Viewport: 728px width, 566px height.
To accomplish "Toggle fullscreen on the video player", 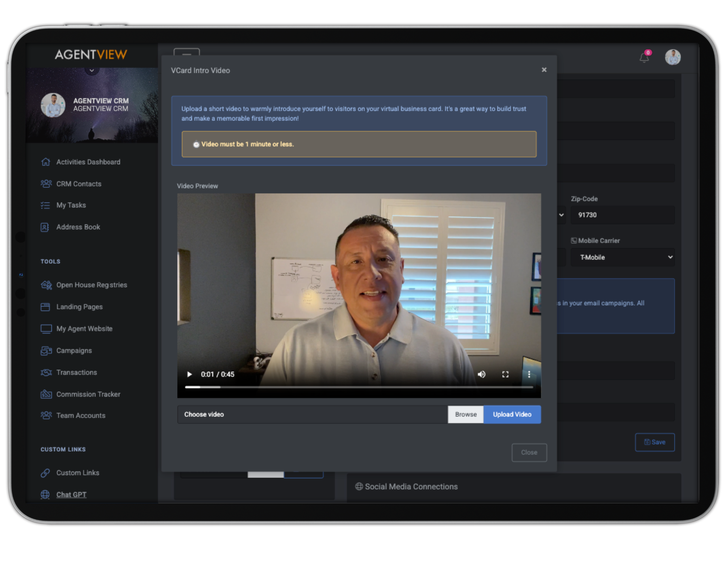I will (x=505, y=374).
